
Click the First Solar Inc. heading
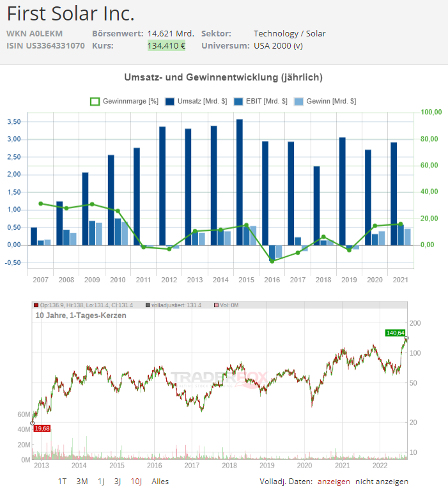71,13
